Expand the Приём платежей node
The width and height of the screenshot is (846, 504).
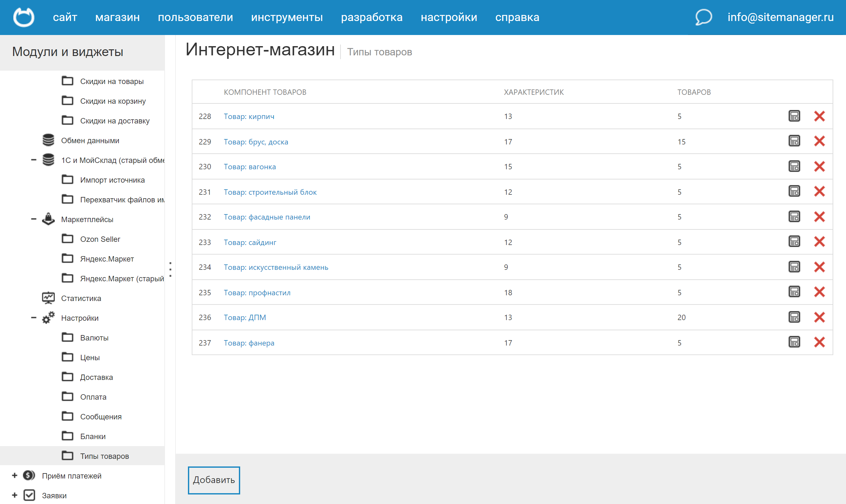pos(14,475)
